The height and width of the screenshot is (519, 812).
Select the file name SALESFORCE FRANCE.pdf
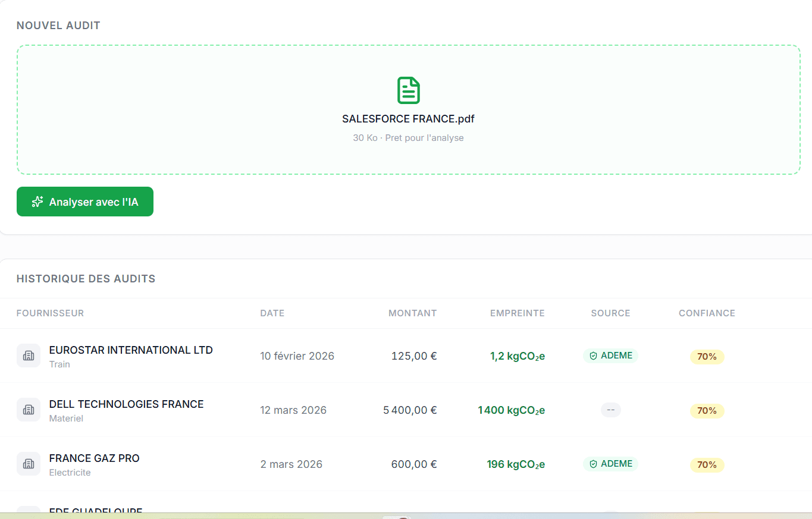point(408,119)
